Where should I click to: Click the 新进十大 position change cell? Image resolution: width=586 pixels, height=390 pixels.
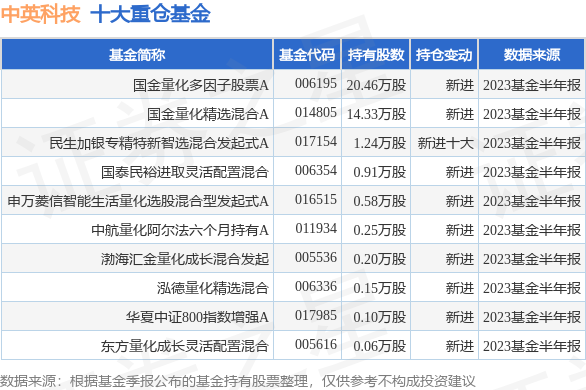(445, 143)
